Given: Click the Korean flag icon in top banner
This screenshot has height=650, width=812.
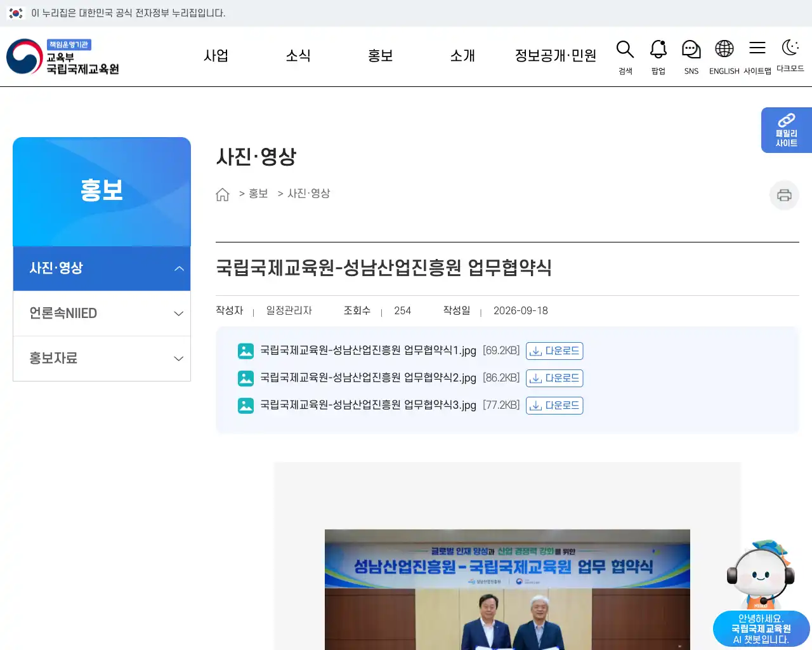Looking at the screenshot, I should point(16,13).
